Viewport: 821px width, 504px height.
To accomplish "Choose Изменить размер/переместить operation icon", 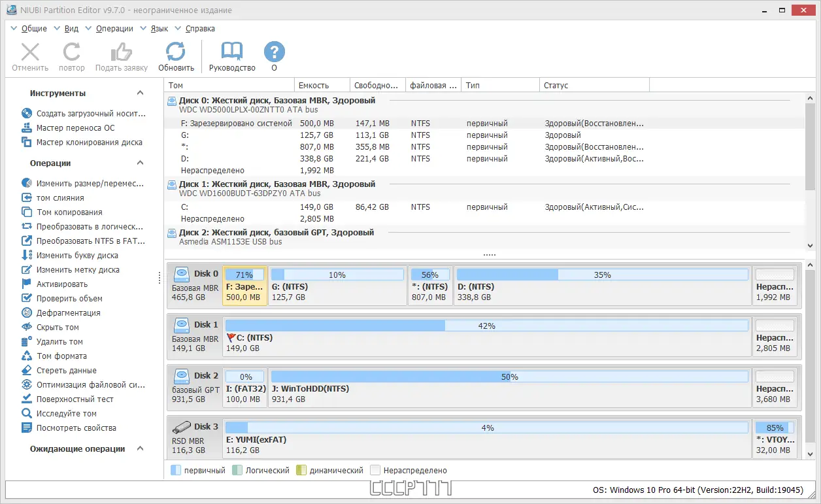I will pyautogui.click(x=27, y=184).
